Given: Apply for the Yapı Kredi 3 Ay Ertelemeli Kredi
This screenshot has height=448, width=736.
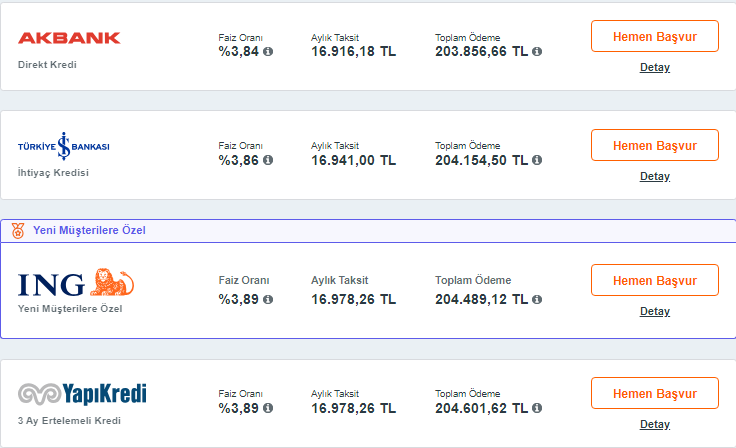Looking at the screenshot, I should 655,393.
